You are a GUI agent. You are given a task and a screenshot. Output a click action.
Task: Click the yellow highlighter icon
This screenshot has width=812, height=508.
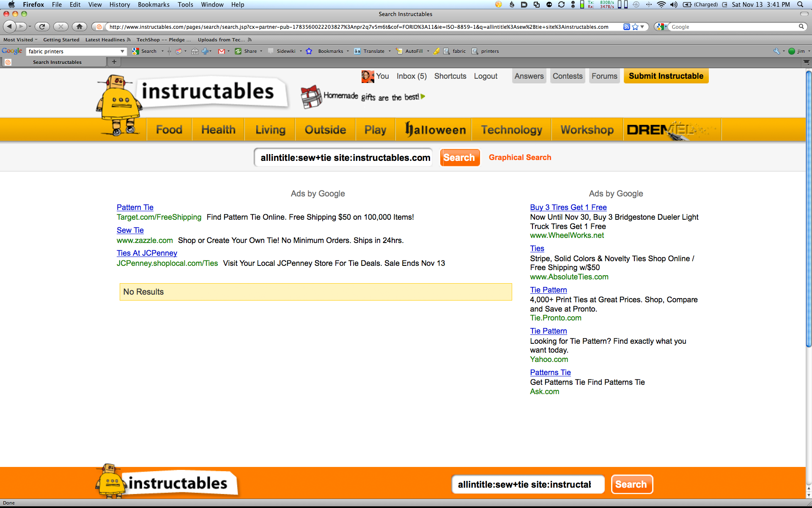436,51
